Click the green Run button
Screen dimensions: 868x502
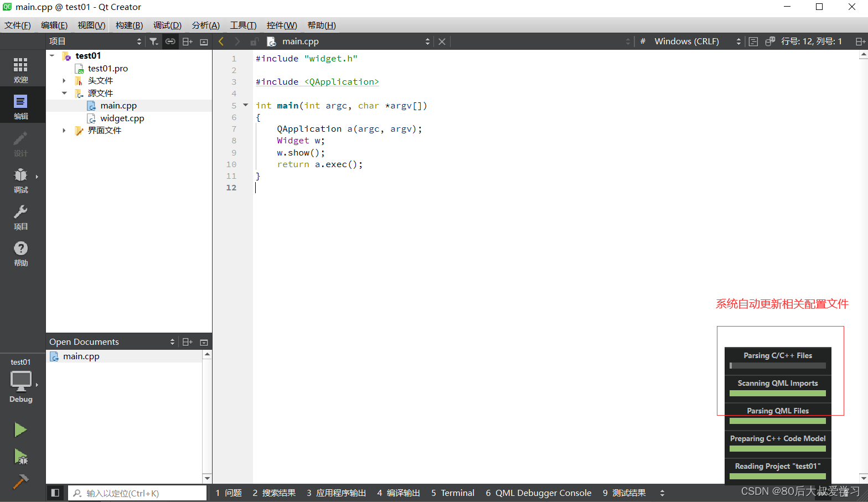click(x=20, y=429)
